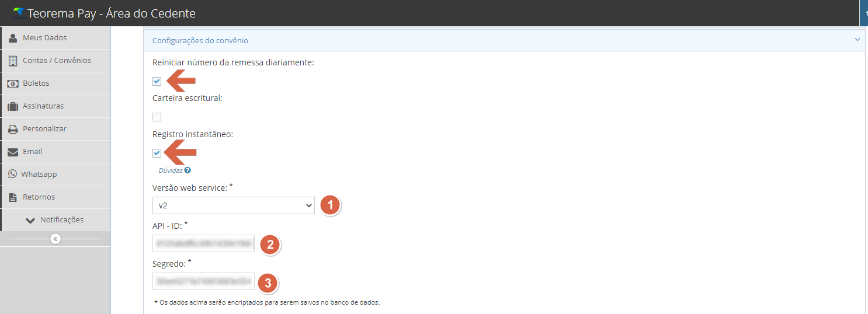Open Meus Dados menu item
The height and width of the screenshot is (314, 868).
coord(56,38)
